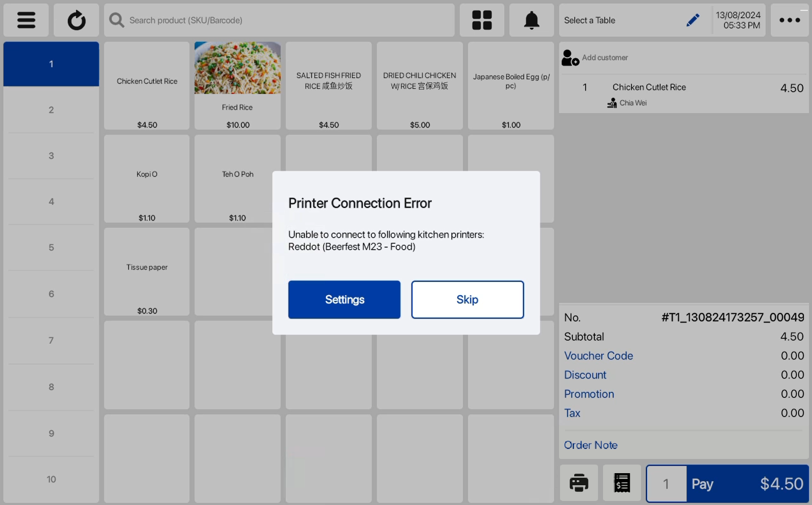Open the Discount link
This screenshot has width=812, height=505.
[x=585, y=375]
